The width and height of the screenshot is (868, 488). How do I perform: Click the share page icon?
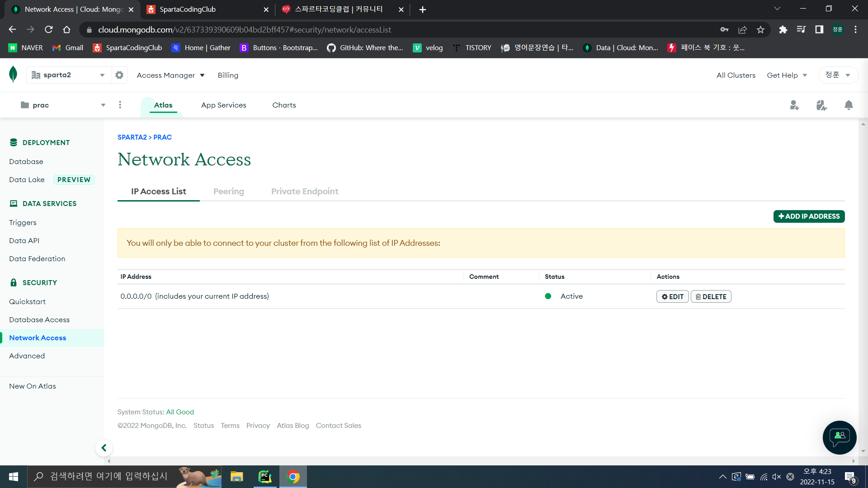pyautogui.click(x=742, y=30)
